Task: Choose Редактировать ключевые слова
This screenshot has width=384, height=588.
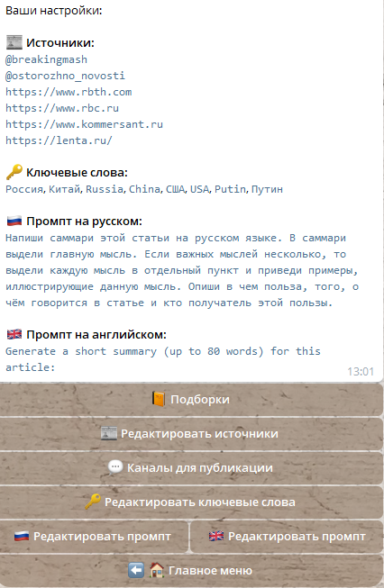Action: 191,502
